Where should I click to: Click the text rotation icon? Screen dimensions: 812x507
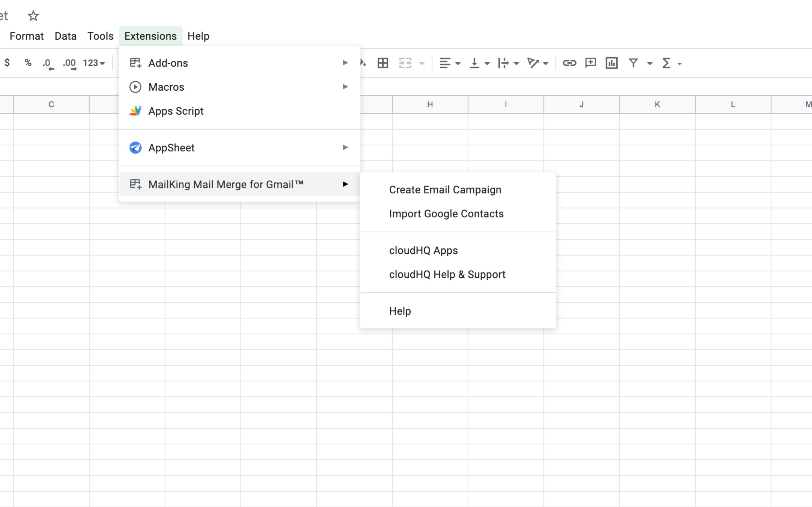pyautogui.click(x=533, y=63)
